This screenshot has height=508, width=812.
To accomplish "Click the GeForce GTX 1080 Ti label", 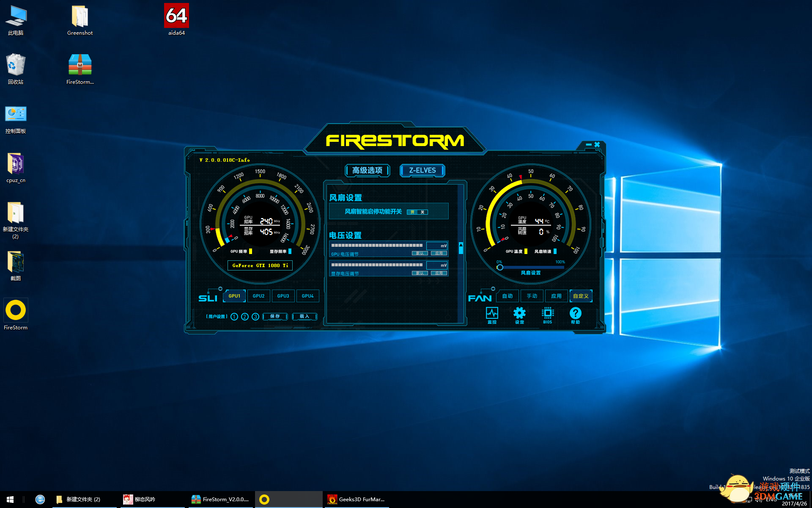I will (x=260, y=265).
